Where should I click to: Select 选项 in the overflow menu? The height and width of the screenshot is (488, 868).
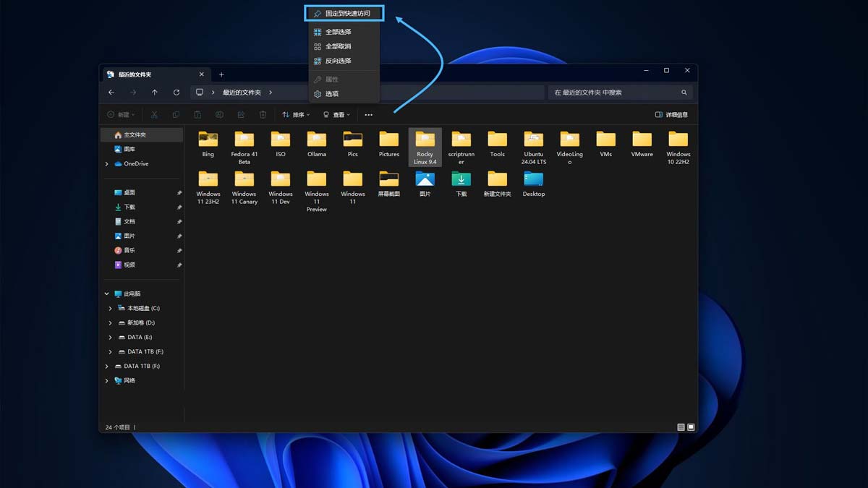pos(331,94)
